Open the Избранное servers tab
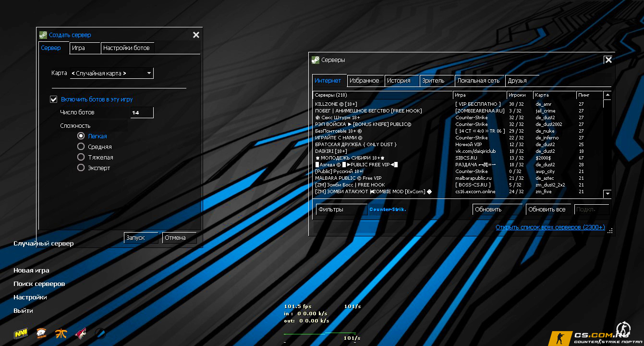 [365, 81]
